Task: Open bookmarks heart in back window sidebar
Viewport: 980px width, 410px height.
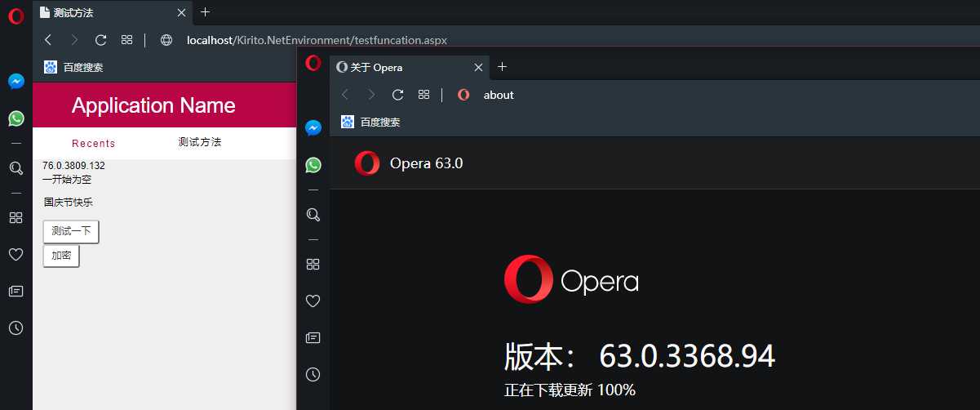Action: 16,254
